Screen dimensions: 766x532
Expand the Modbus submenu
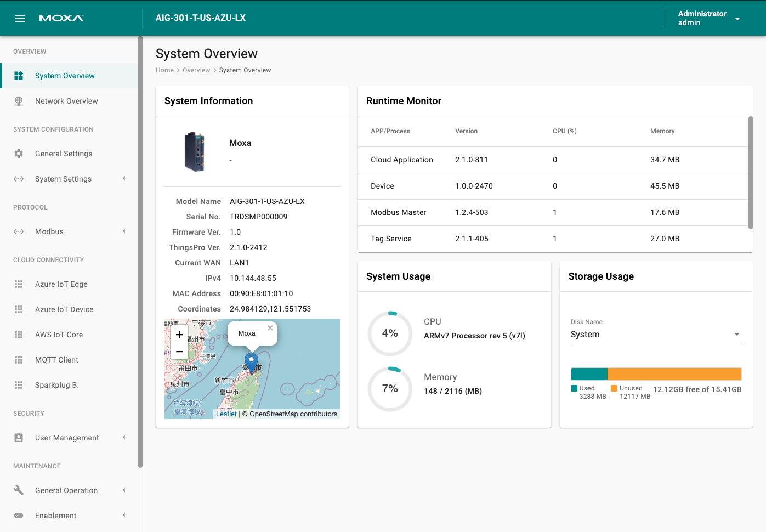124,231
